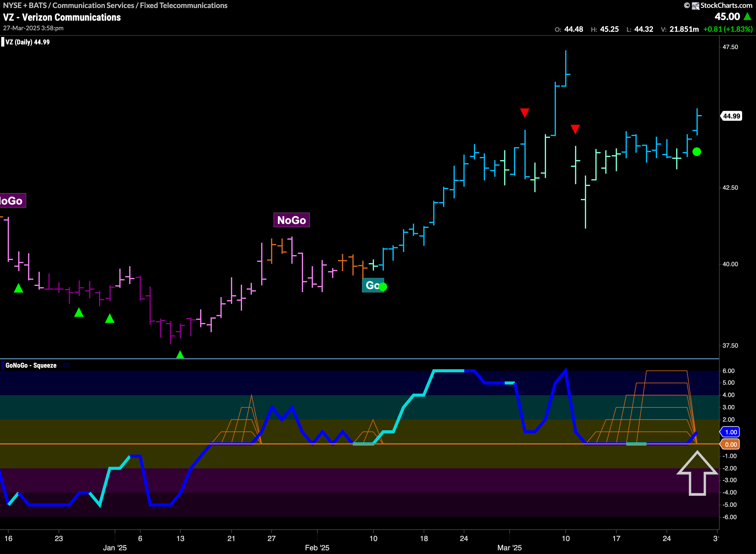Click the open value 44.48
This screenshot has height=554, width=756.
[574, 29]
